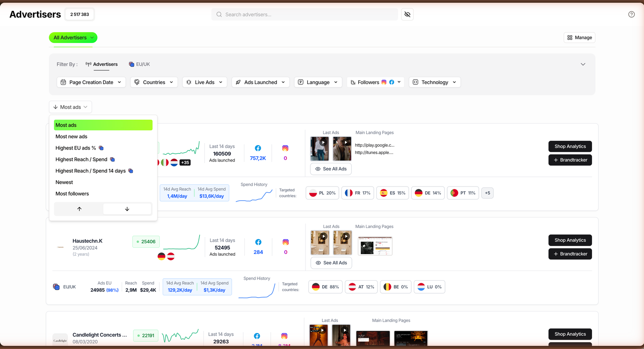Open the Ads Launched filter dropdown
This screenshot has width=644, height=349.
click(261, 82)
